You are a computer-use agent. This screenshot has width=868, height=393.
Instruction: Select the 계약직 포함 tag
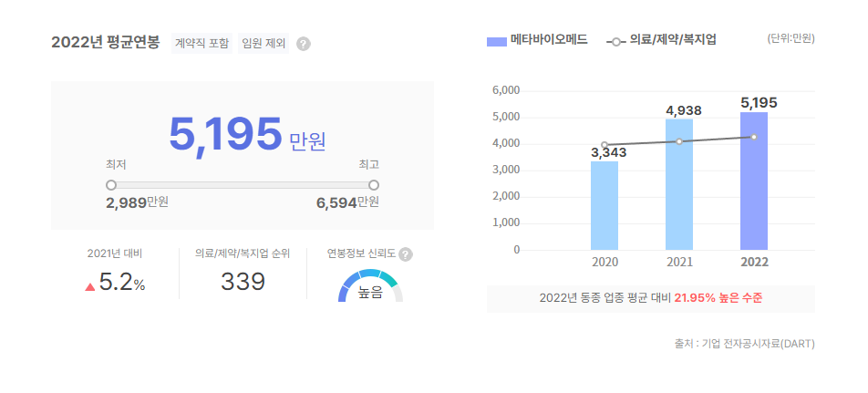[201, 43]
